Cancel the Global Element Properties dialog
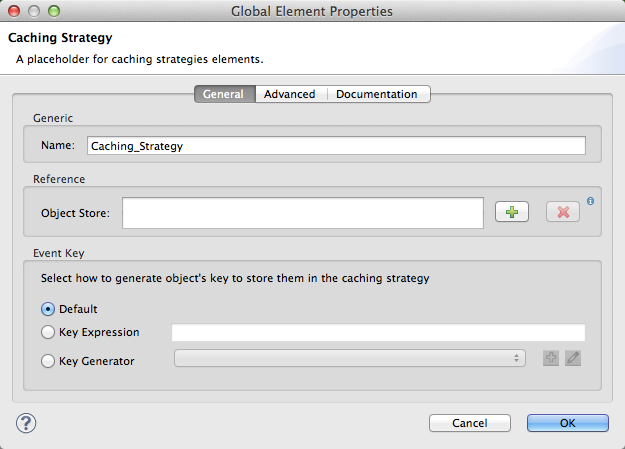625x449 pixels. pyautogui.click(x=470, y=423)
